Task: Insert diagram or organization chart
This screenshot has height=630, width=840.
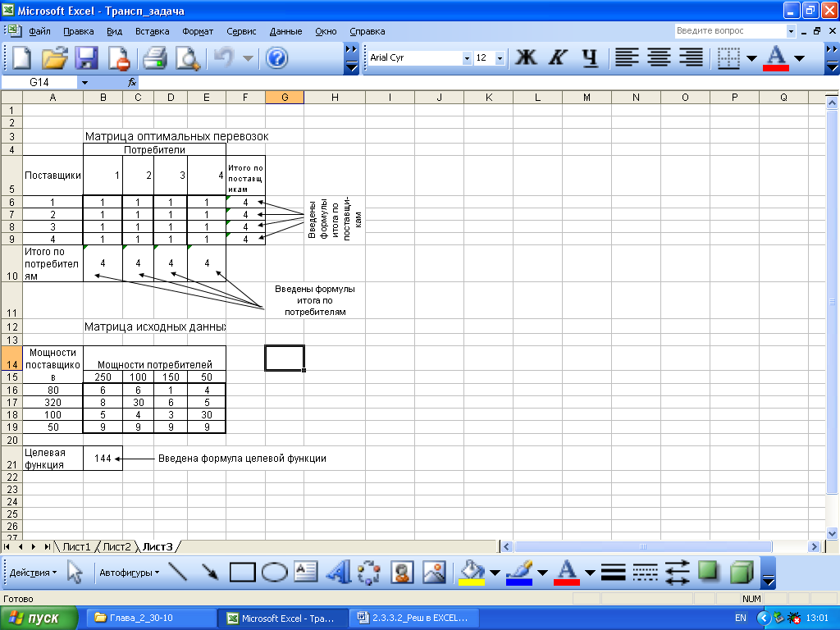Action: pos(370,572)
